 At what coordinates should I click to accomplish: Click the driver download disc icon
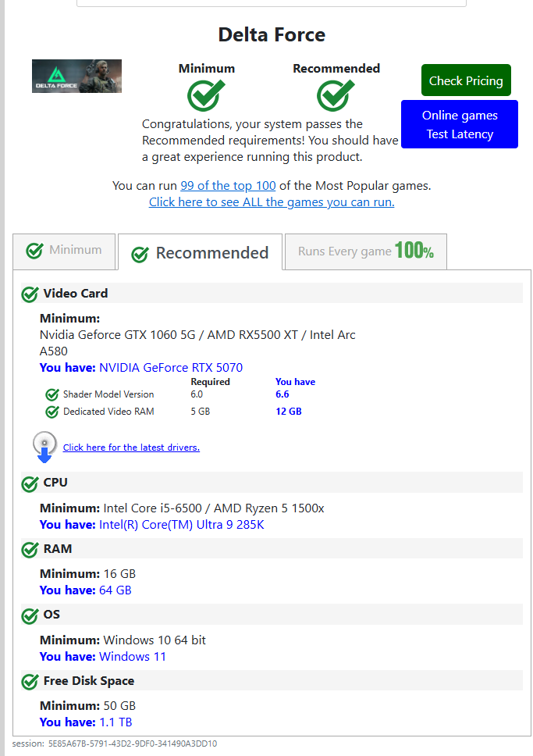(x=44, y=447)
